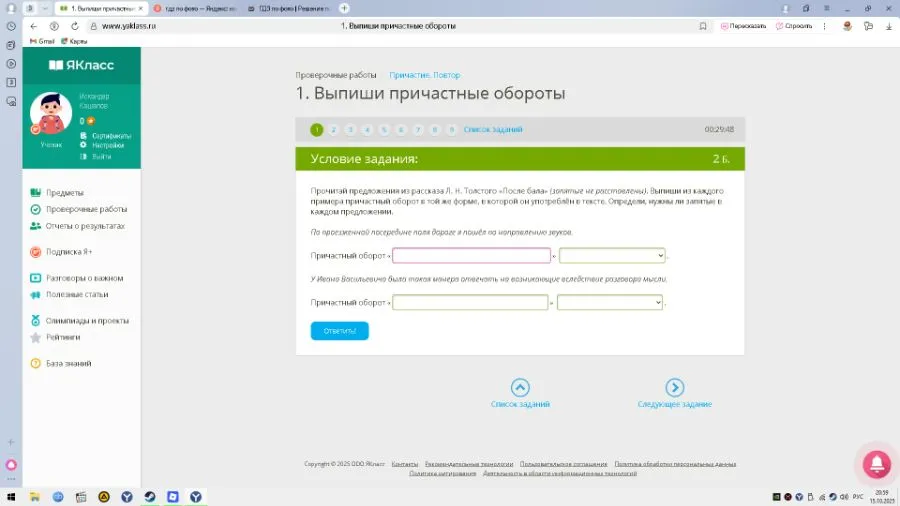Click the notification bell button
This screenshot has height=506, width=900.
tap(876, 464)
